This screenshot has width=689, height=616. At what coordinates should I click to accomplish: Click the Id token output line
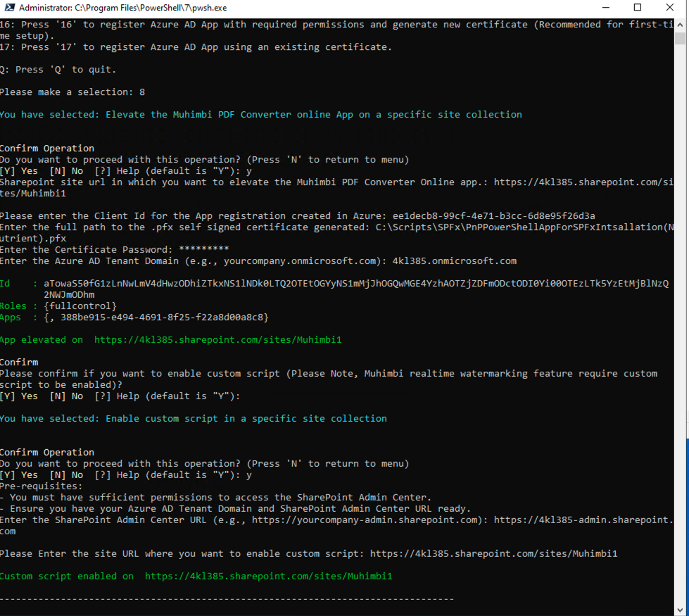click(x=211, y=283)
